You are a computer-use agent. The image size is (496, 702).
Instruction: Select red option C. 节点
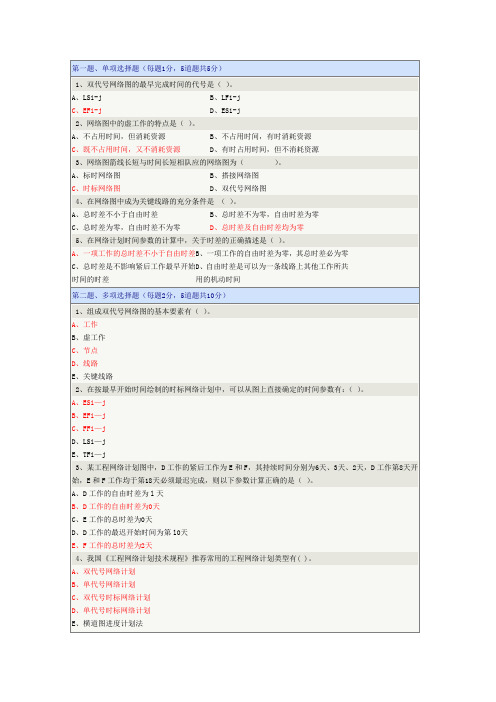click(x=85, y=350)
